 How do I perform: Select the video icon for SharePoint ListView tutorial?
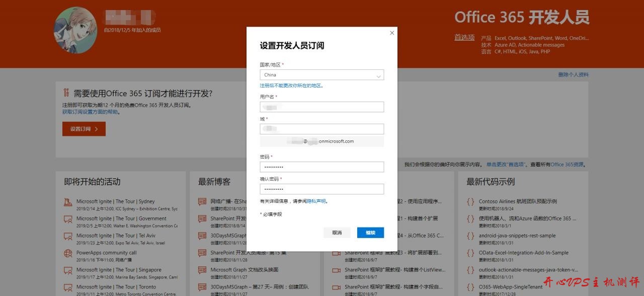pos(336,270)
